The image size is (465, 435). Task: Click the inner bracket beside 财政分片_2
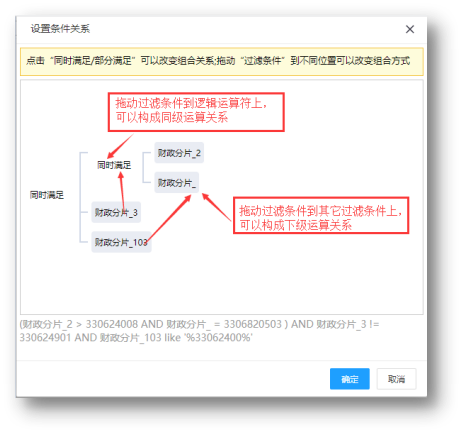point(143,168)
